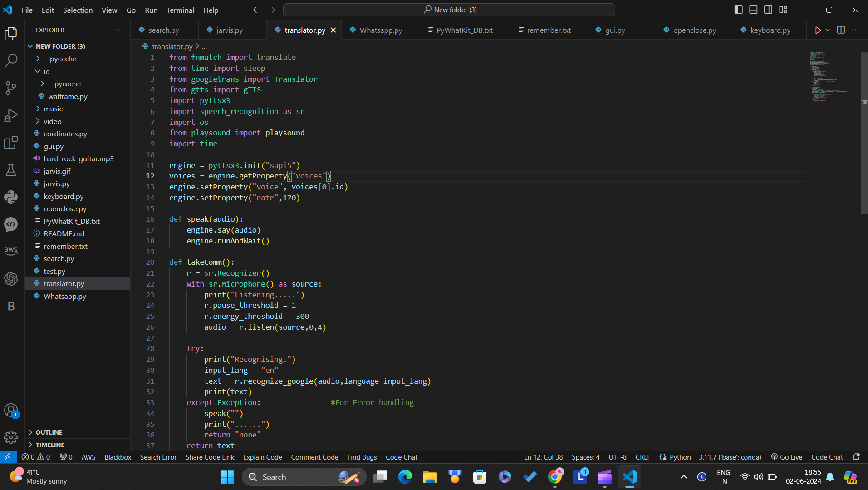This screenshot has width=868, height=490.
Task: Click Explain Code in status bar
Action: pyautogui.click(x=262, y=457)
